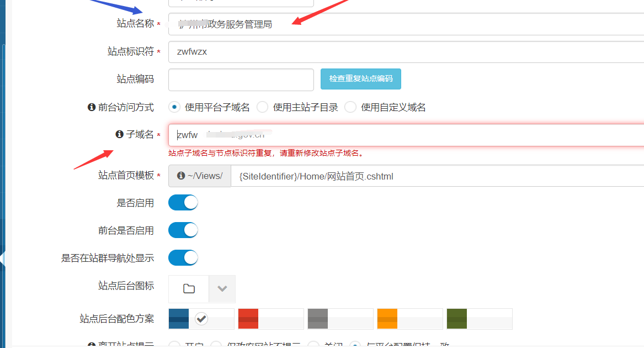
Task: Select 使用平台子域名 radio option
Action: pyautogui.click(x=175, y=107)
